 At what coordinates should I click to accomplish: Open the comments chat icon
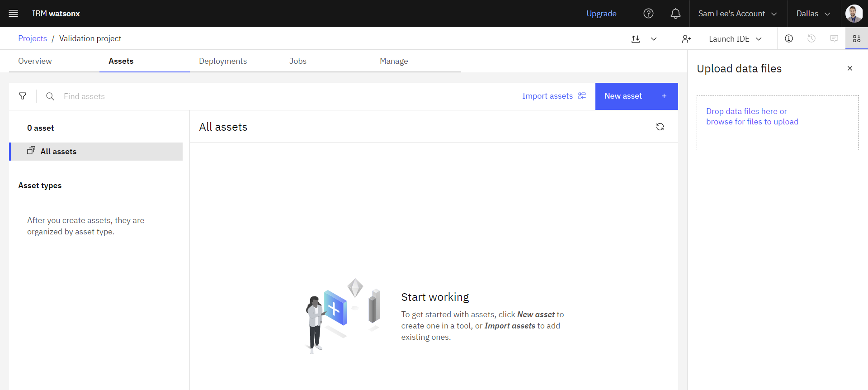tap(834, 38)
